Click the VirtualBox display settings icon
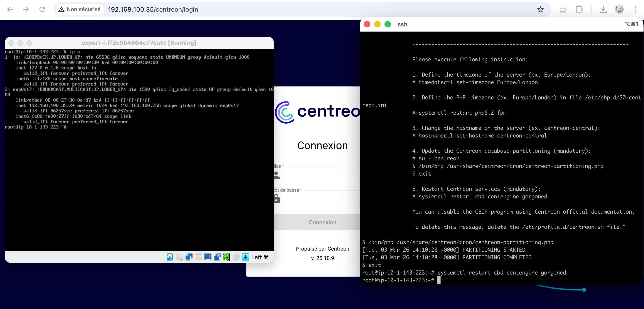The height and width of the screenshot is (309, 644). [x=208, y=257]
